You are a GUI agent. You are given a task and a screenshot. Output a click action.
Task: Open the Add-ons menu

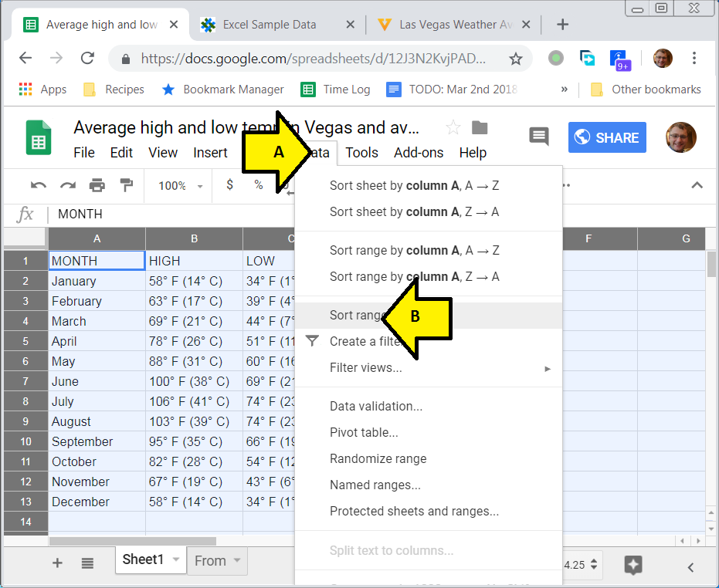pos(419,153)
